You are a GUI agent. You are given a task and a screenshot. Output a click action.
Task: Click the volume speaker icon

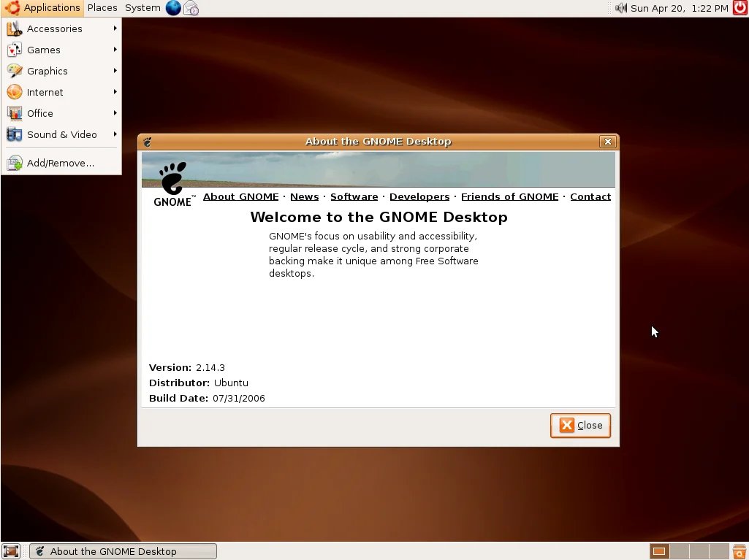coord(620,7)
